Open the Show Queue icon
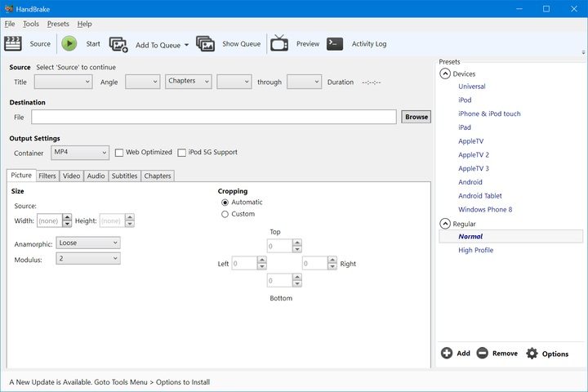 click(x=205, y=44)
